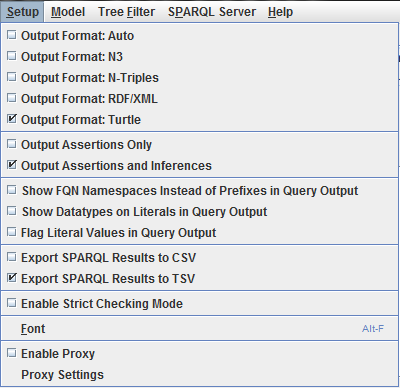Open Proxy Settings
Image resolution: width=400 pixels, height=388 pixels.
[x=199, y=374]
